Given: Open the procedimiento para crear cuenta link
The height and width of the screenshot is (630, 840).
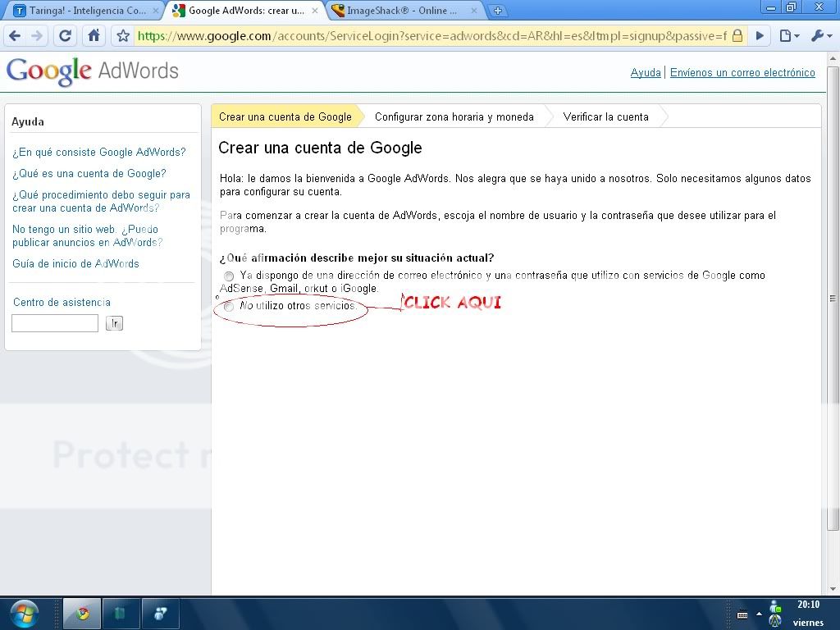Looking at the screenshot, I should pos(101,202).
